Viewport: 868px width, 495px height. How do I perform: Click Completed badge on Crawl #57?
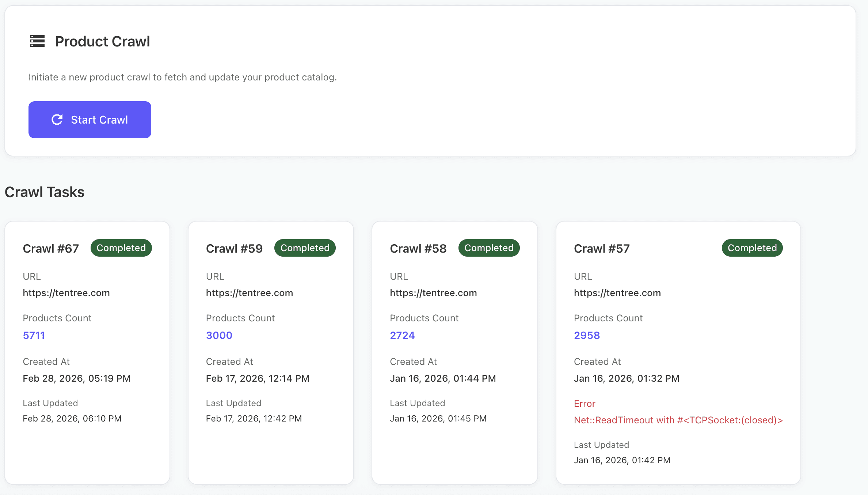(752, 248)
